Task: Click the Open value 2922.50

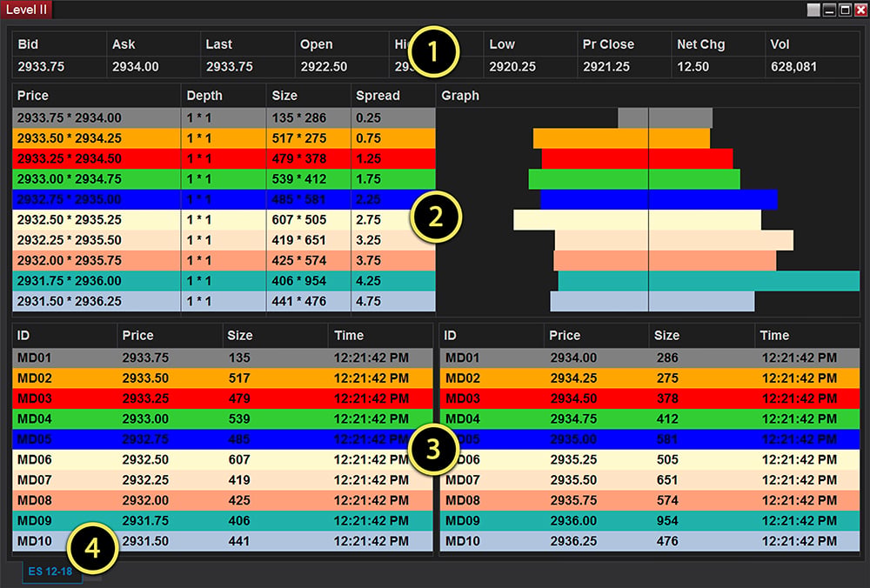Action: (x=324, y=67)
